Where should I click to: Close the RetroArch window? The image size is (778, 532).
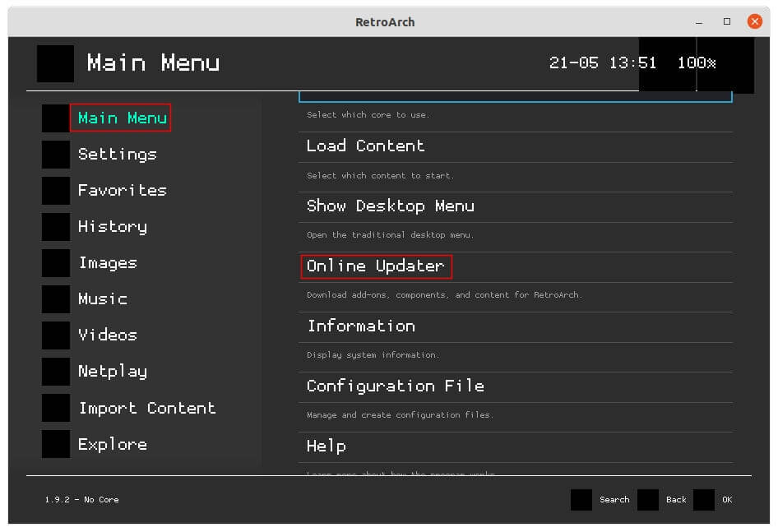pos(755,21)
